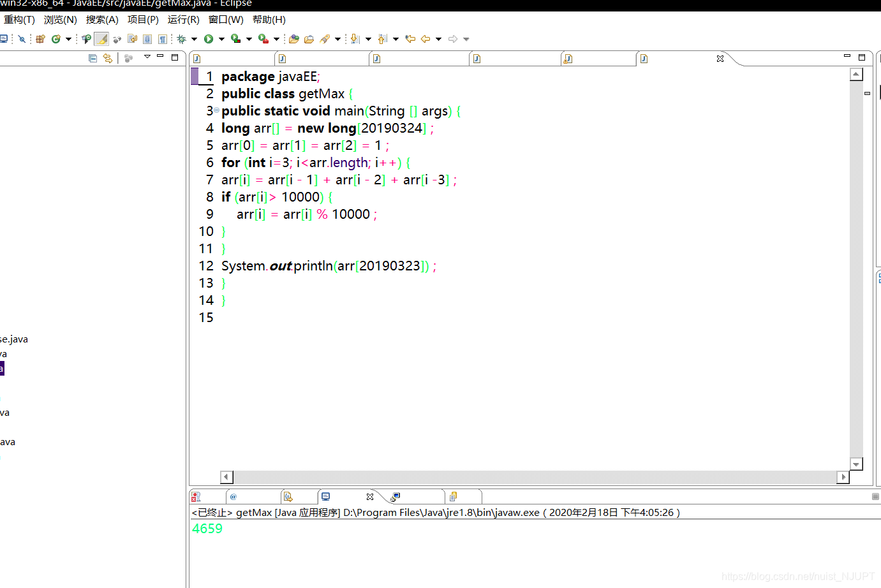Open the 浏览(N) menu
The image size is (881, 588).
61,20
